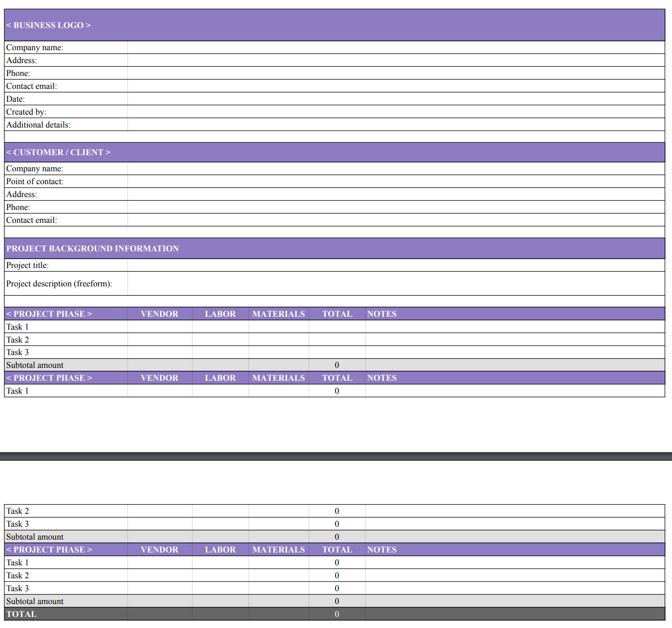The height and width of the screenshot is (628, 672).
Task: Click the 0 value in the dark TOTAL row
Action: (337, 614)
